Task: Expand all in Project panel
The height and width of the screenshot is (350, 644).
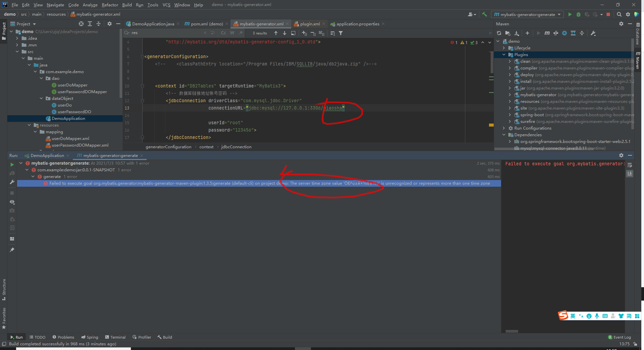Action: [x=90, y=24]
